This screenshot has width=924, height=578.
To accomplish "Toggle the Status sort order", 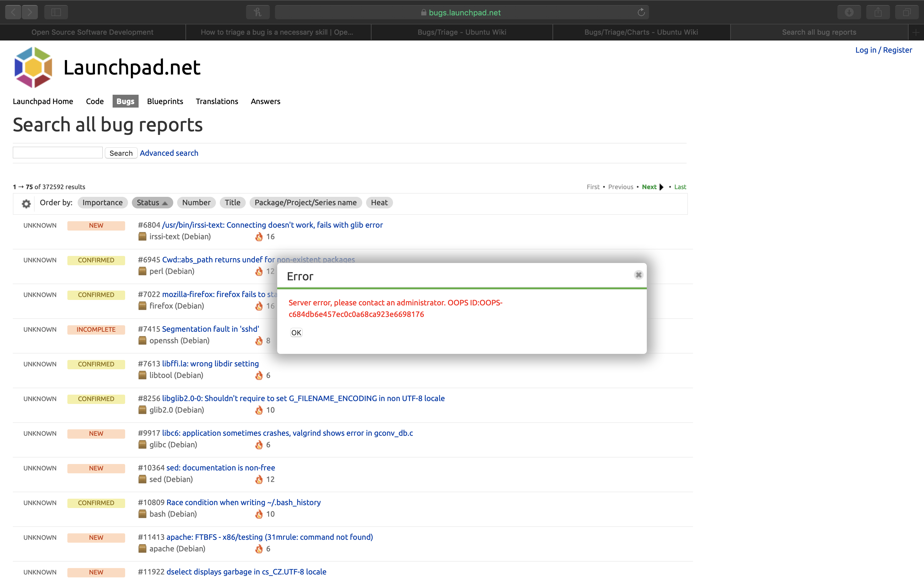I will 152,203.
